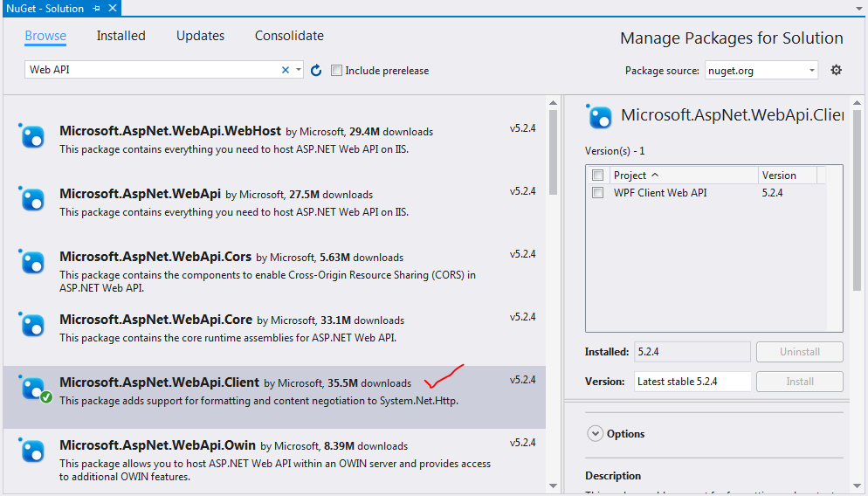Check the WPF Client Web API project
The height and width of the screenshot is (496, 868).
tap(598, 193)
